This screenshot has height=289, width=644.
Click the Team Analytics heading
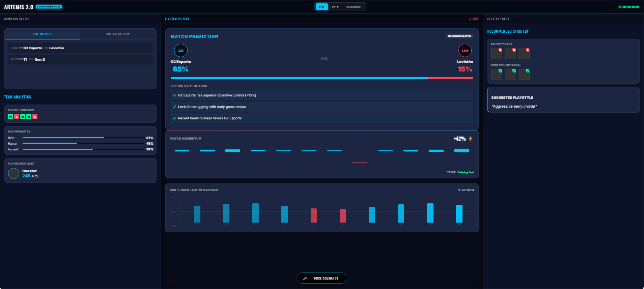tap(18, 97)
